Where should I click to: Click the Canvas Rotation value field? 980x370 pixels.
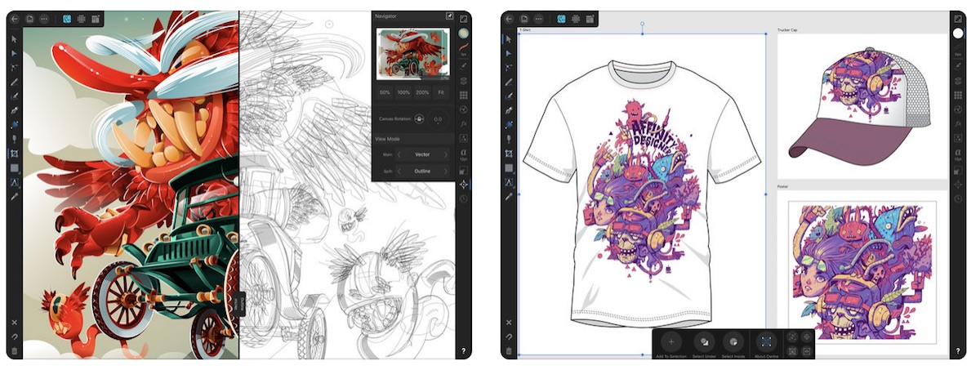438,119
